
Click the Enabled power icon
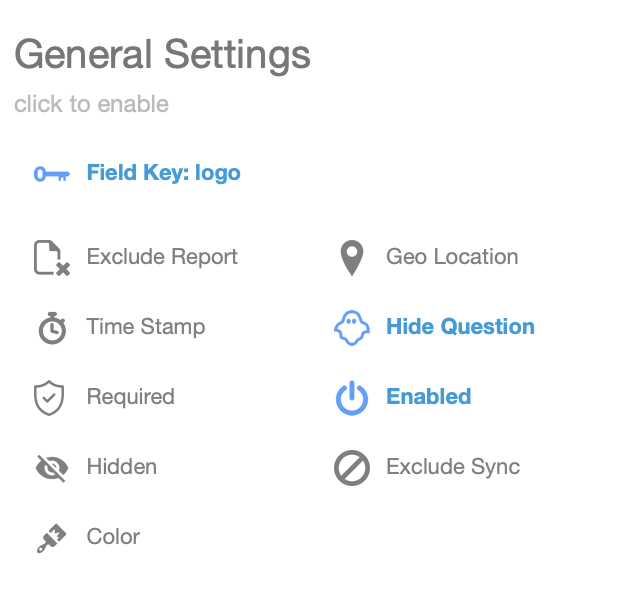351,398
